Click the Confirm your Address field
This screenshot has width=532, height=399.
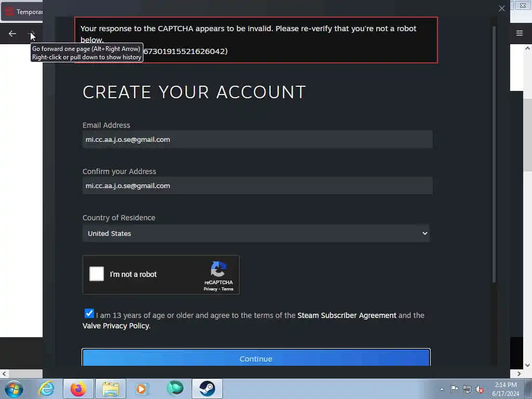(x=258, y=185)
